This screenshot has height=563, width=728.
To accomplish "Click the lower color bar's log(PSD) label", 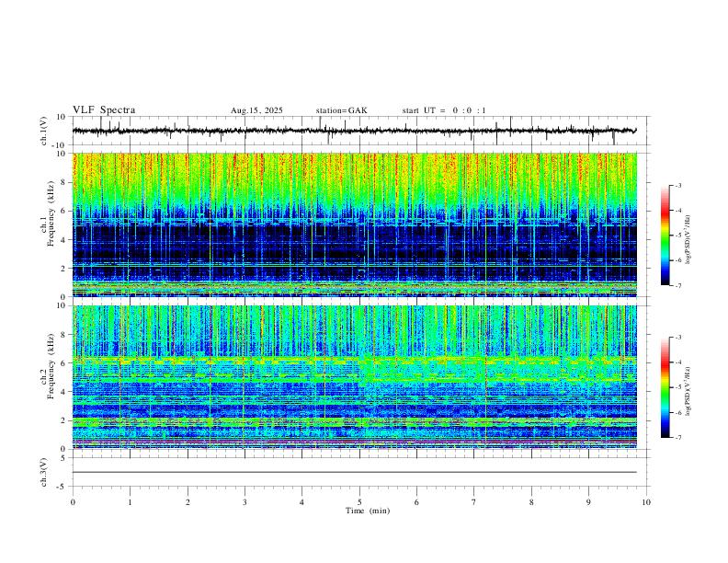I will (688, 391).
